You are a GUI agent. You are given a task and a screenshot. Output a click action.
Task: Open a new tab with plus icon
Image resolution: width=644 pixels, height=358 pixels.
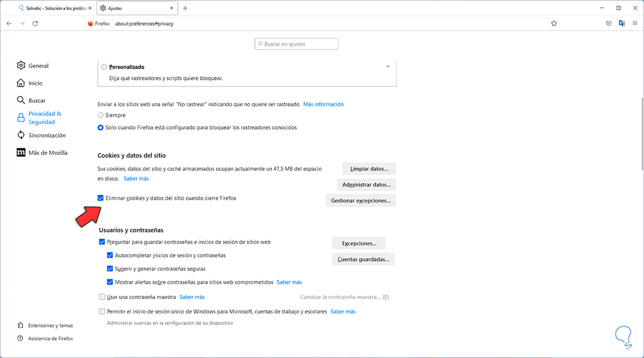[x=185, y=8]
